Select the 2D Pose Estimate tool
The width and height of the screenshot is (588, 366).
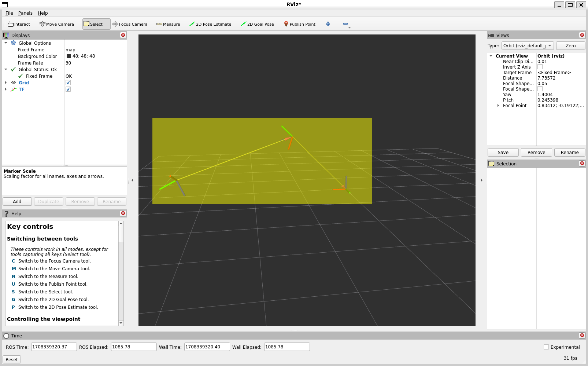(x=210, y=24)
